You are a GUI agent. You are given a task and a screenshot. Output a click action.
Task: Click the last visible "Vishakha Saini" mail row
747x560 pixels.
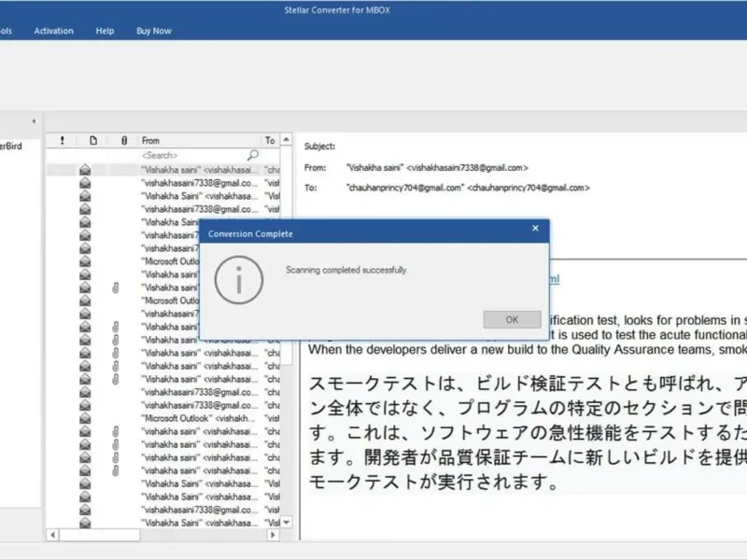pyautogui.click(x=162, y=523)
